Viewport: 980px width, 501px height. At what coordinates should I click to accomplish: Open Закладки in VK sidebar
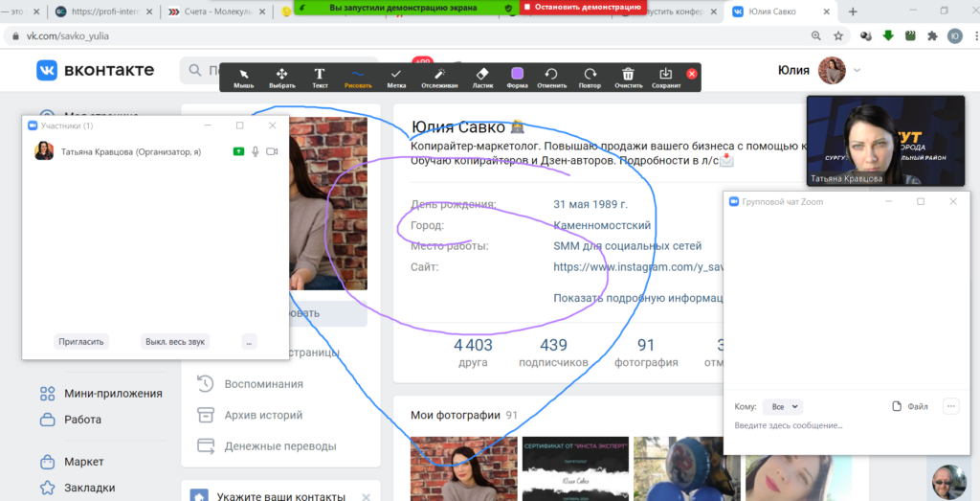[78, 488]
